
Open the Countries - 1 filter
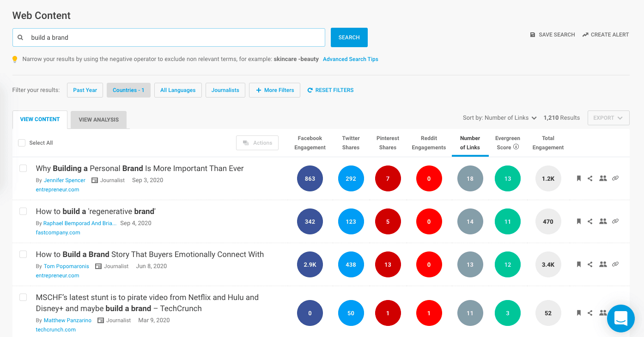128,90
